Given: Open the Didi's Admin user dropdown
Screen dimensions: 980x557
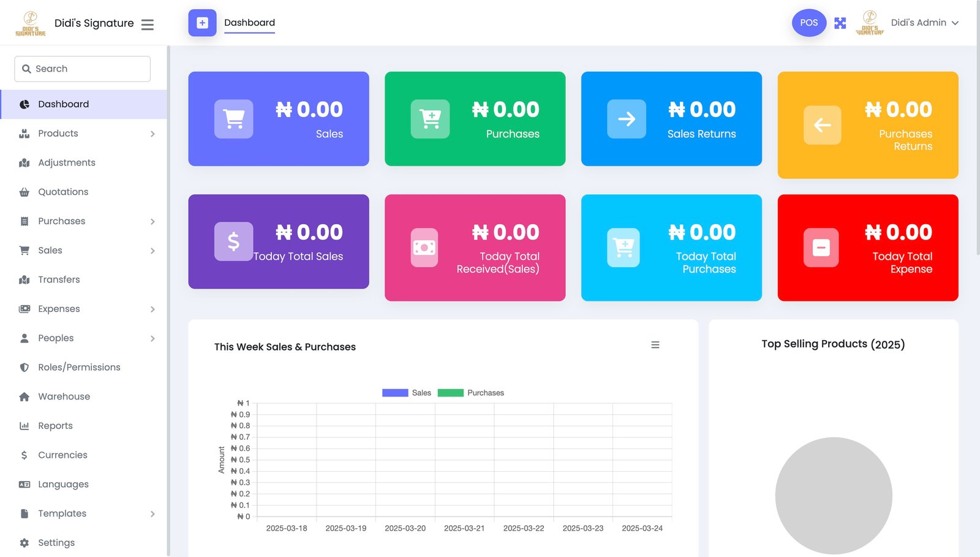Looking at the screenshot, I should [924, 23].
